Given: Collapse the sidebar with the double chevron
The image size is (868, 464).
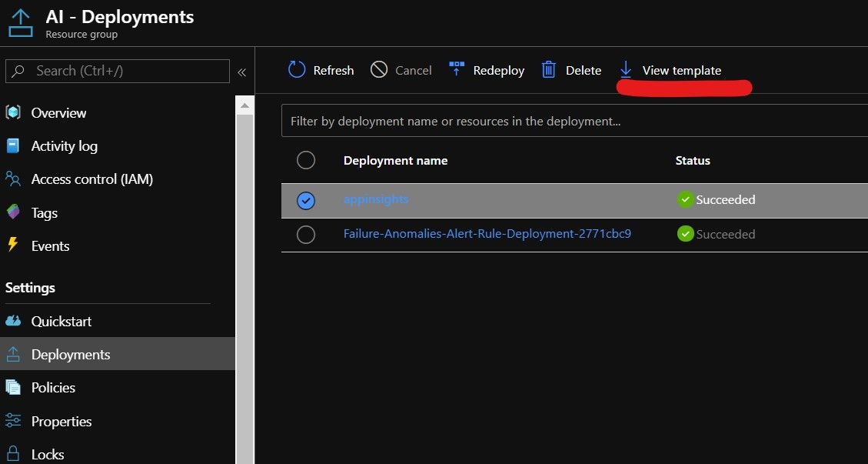Looking at the screenshot, I should point(242,72).
